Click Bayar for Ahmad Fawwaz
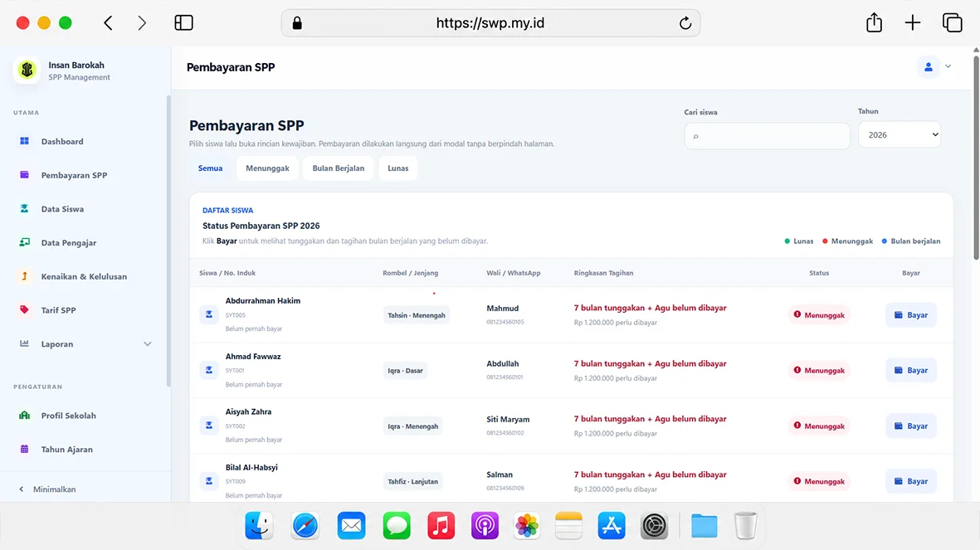 pos(910,370)
